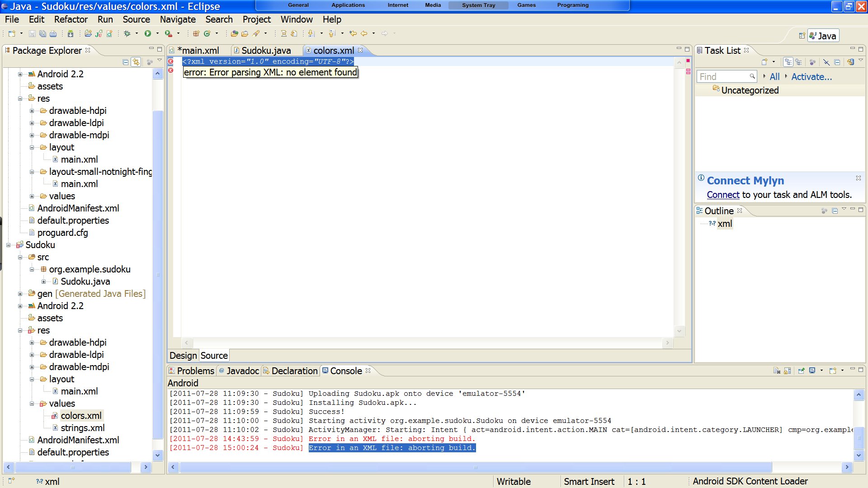Screen dimensions: 868x488
Task: Click the Open Type toolbar icon
Action: 234,33
